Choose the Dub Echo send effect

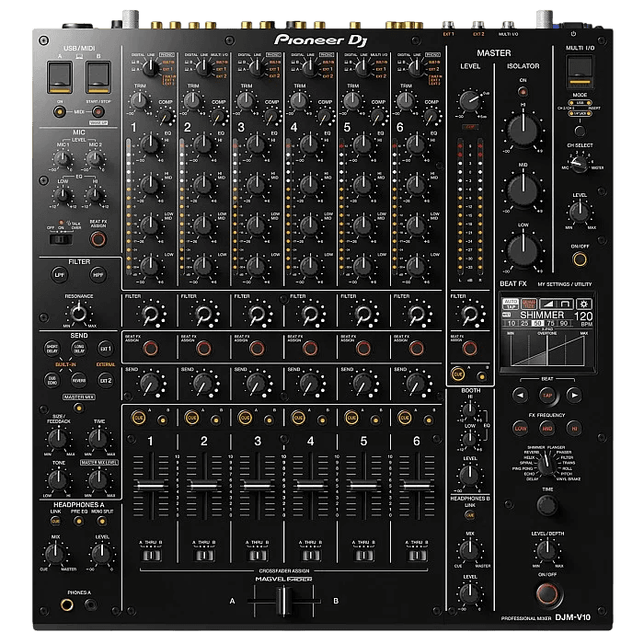click(52, 380)
